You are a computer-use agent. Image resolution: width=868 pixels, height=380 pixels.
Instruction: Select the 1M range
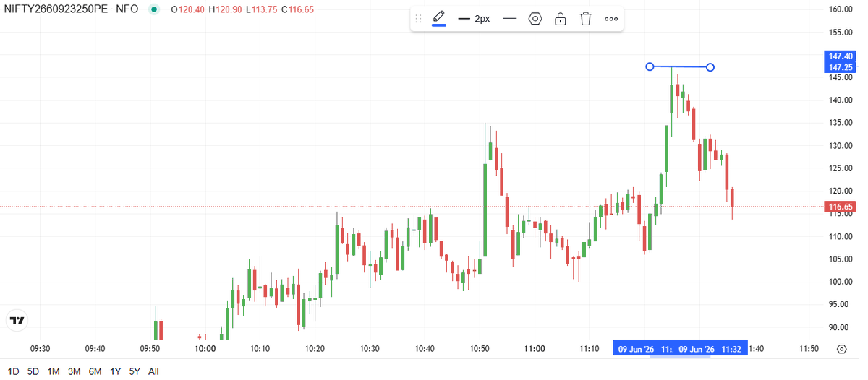point(54,371)
